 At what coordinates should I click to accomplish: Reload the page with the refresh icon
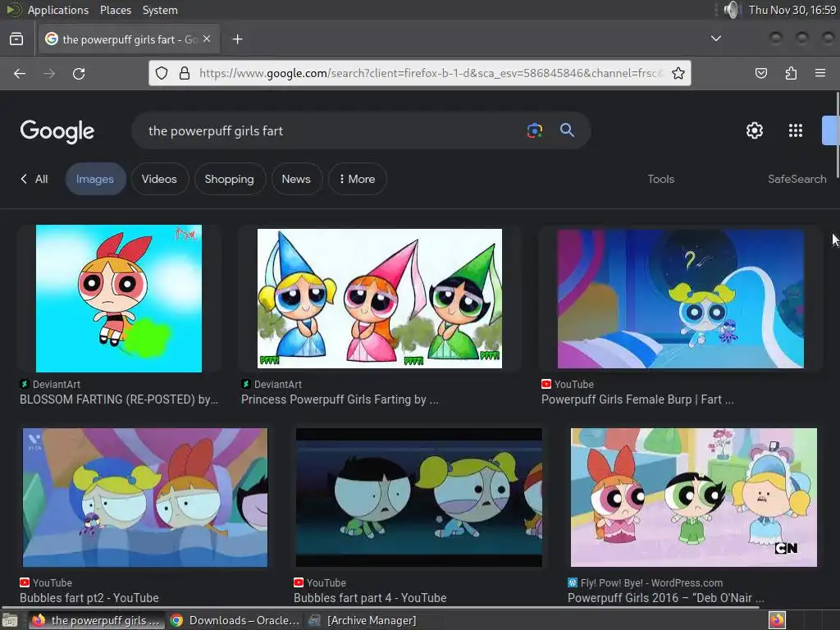click(x=79, y=73)
